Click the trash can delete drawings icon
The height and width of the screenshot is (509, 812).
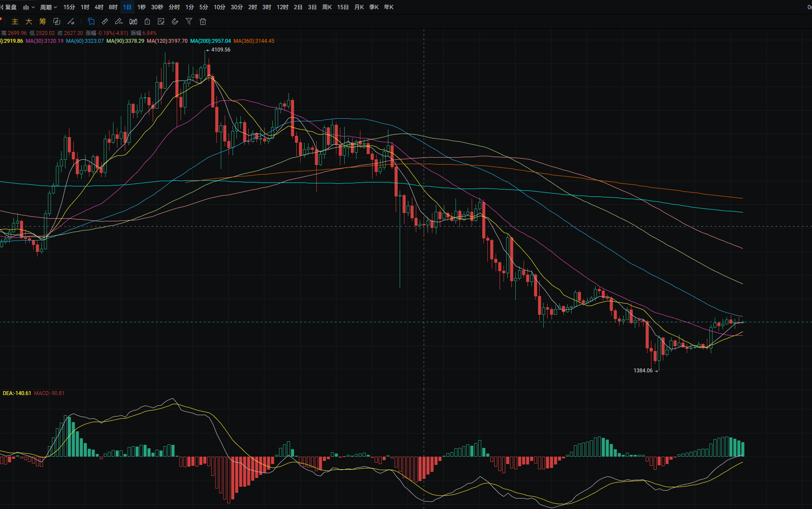click(x=203, y=21)
